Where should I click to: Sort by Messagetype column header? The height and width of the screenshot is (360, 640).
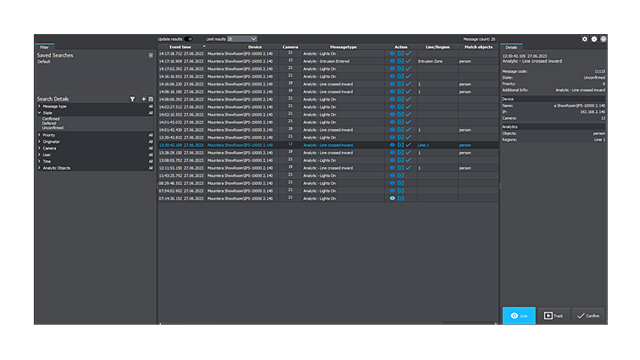(x=343, y=47)
